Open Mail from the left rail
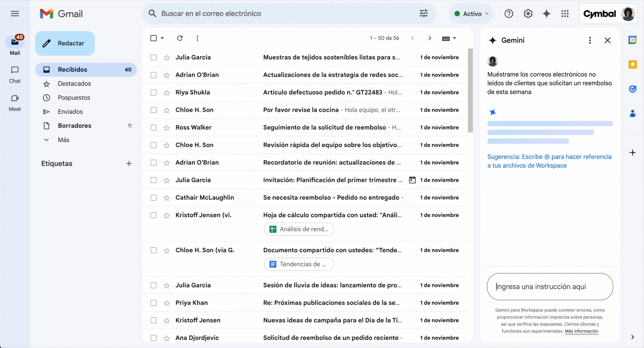 (x=15, y=45)
